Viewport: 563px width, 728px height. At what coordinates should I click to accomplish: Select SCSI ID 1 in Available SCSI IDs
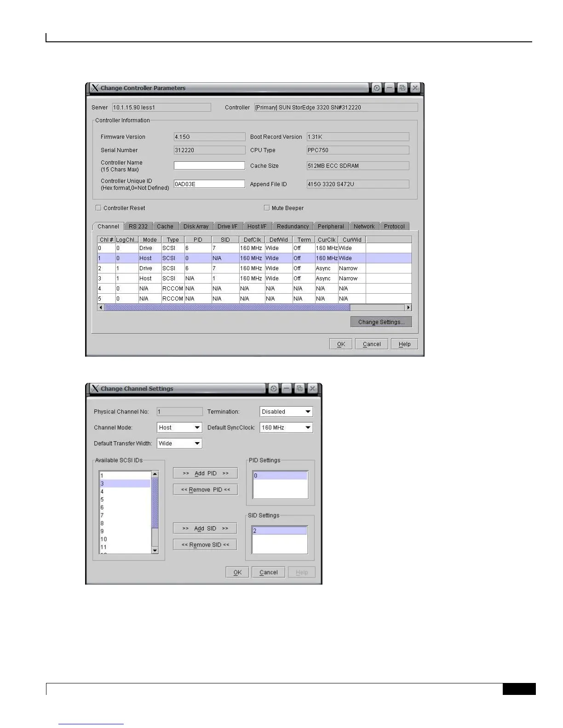[125, 476]
